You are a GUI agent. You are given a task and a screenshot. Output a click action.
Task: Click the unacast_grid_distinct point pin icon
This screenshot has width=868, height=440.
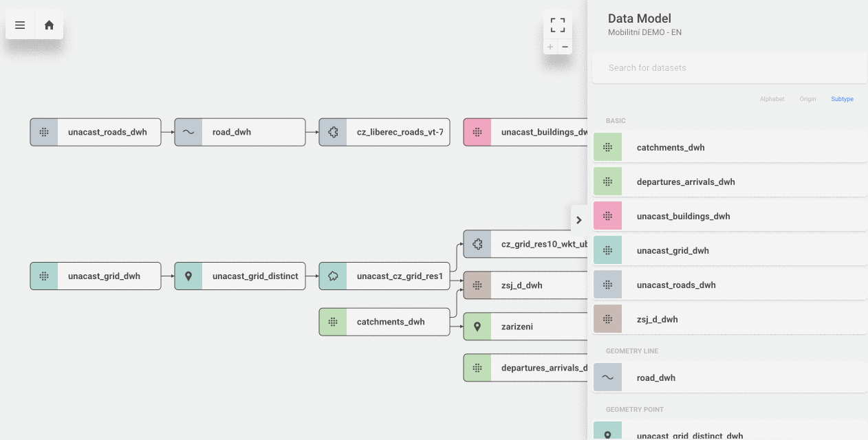(x=188, y=276)
